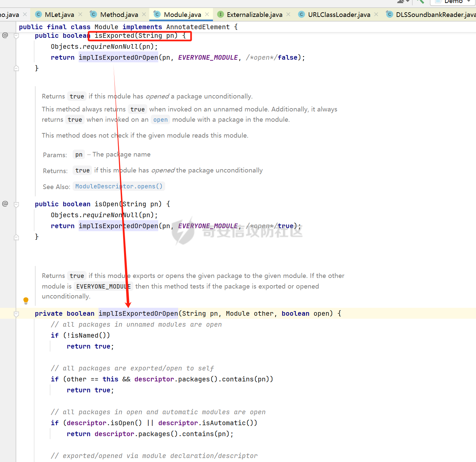Screen dimensions: 476x462
Task: Switch to the Method.java editor tab
Action: click(119, 15)
